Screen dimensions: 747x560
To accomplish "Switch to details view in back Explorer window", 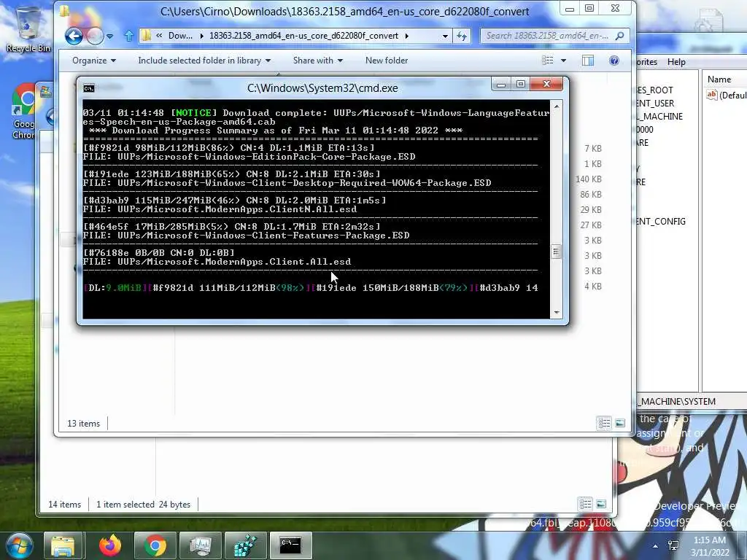I will (x=585, y=504).
